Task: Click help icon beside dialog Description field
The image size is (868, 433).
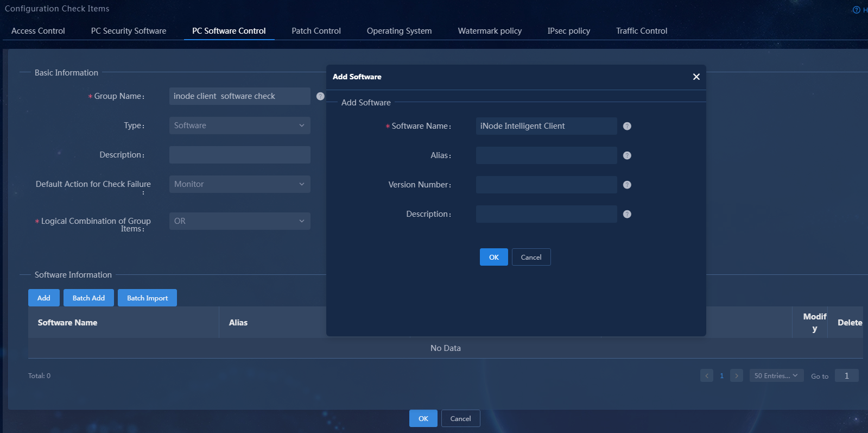Action: pyautogui.click(x=627, y=214)
